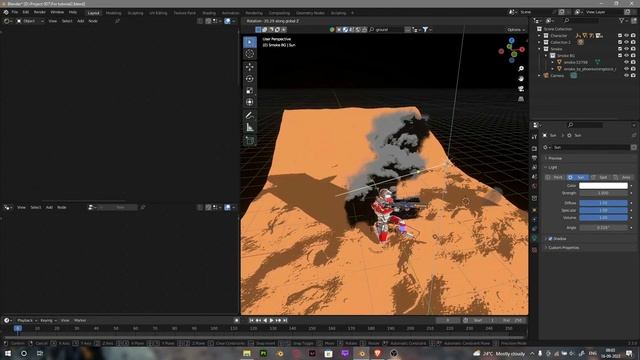Open the Playback dropdown in timeline
This screenshot has height=360, width=640.
tap(27, 320)
